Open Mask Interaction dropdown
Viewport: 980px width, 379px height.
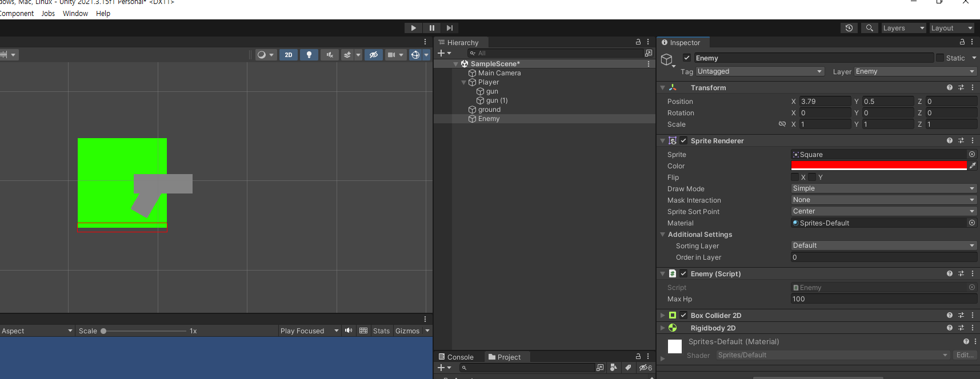884,200
